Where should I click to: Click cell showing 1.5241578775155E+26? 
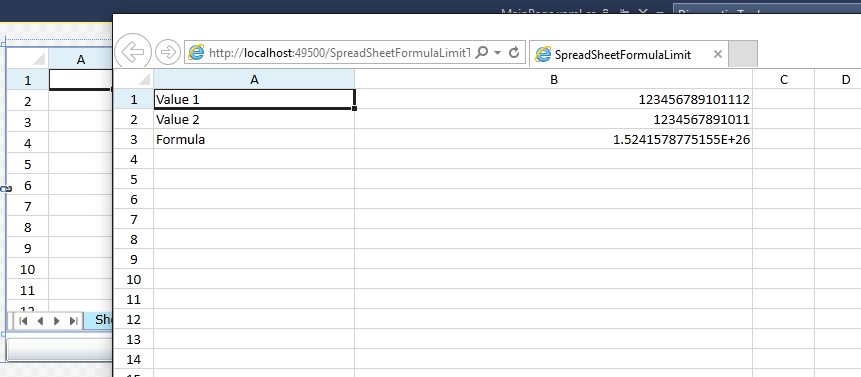click(554, 139)
